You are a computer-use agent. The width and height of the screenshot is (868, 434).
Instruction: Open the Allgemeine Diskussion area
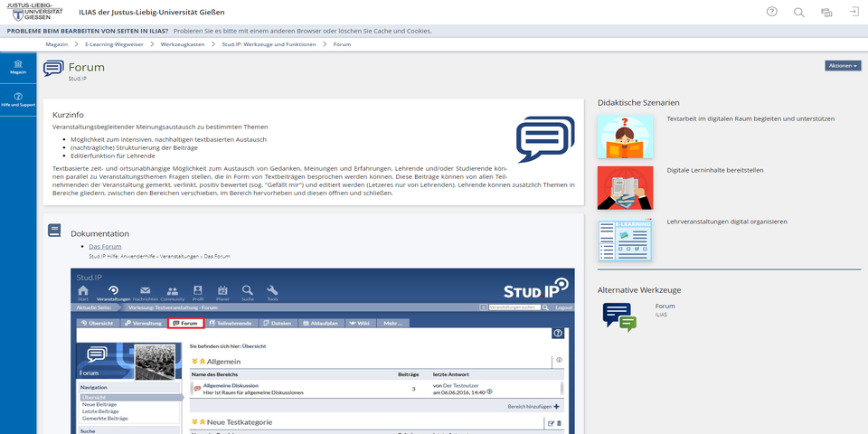231,385
